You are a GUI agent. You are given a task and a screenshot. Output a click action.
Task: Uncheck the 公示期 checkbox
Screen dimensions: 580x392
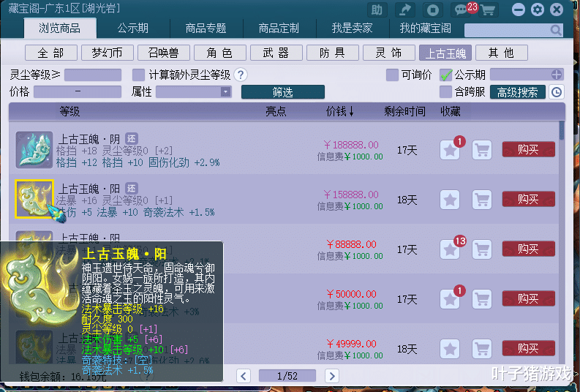445,75
